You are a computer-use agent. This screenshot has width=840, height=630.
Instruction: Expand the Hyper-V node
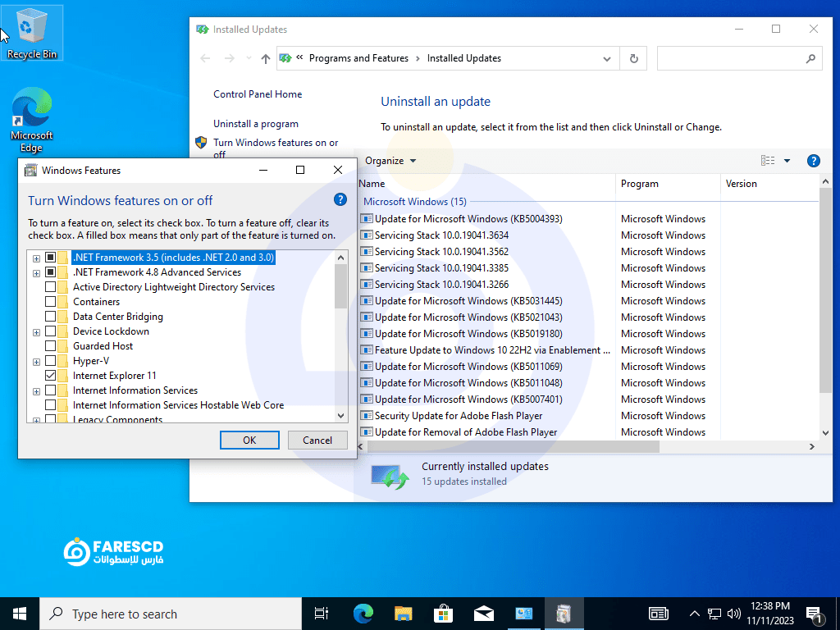coord(36,362)
